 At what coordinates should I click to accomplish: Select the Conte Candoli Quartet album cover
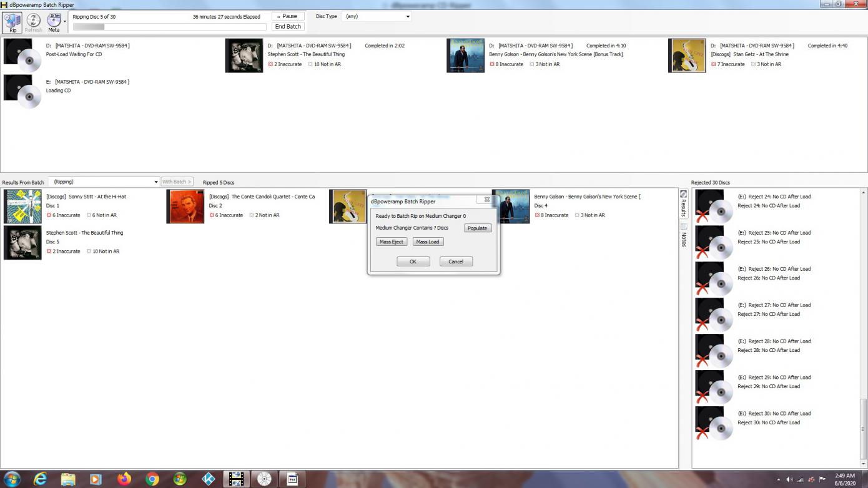coord(185,207)
